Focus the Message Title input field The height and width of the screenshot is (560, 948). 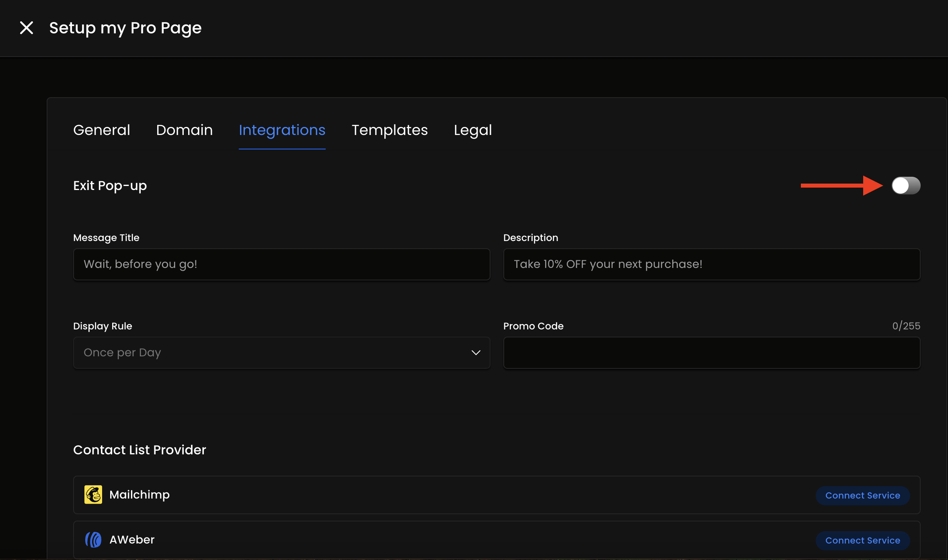[x=281, y=264]
